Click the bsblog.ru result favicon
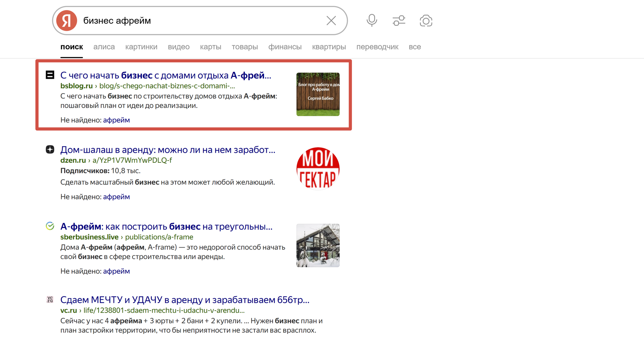The image size is (644, 346). pyautogui.click(x=50, y=75)
